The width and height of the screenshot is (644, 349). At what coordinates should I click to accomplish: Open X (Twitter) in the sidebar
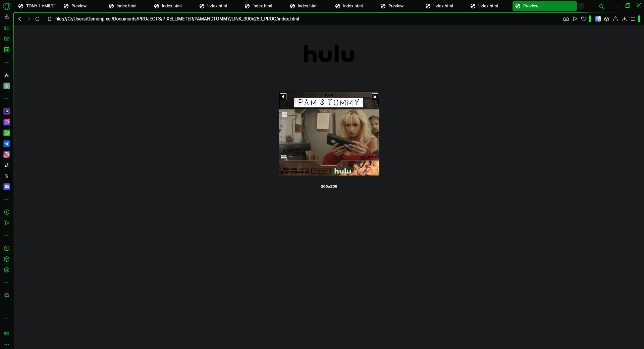coord(7,176)
